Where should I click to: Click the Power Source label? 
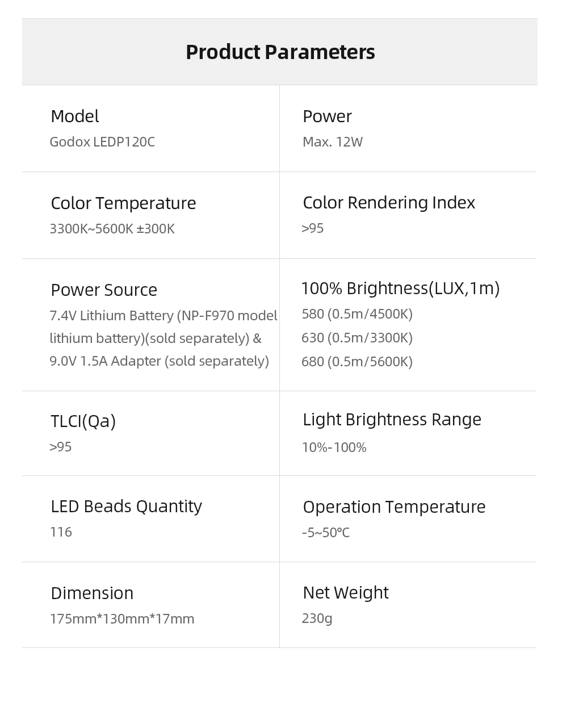coord(104,290)
